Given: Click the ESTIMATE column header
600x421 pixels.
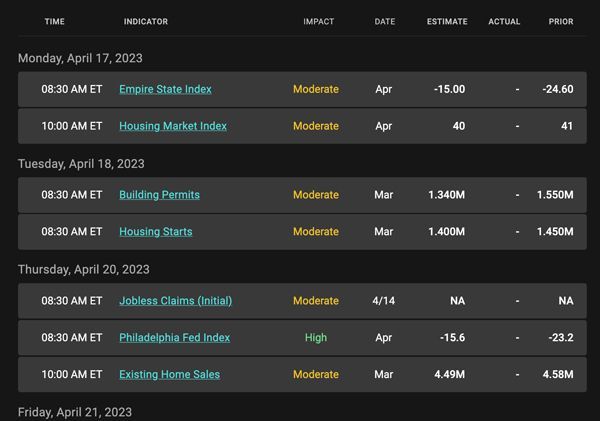Looking at the screenshot, I should click(447, 21).
